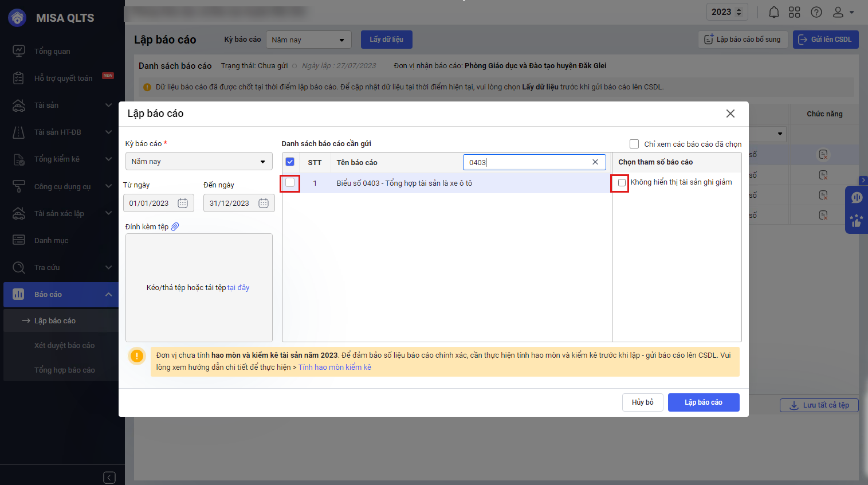Expand the Tài sản HT-ĐB menu chevron
The width and height of the screenshot is (868, 485).
108,132
